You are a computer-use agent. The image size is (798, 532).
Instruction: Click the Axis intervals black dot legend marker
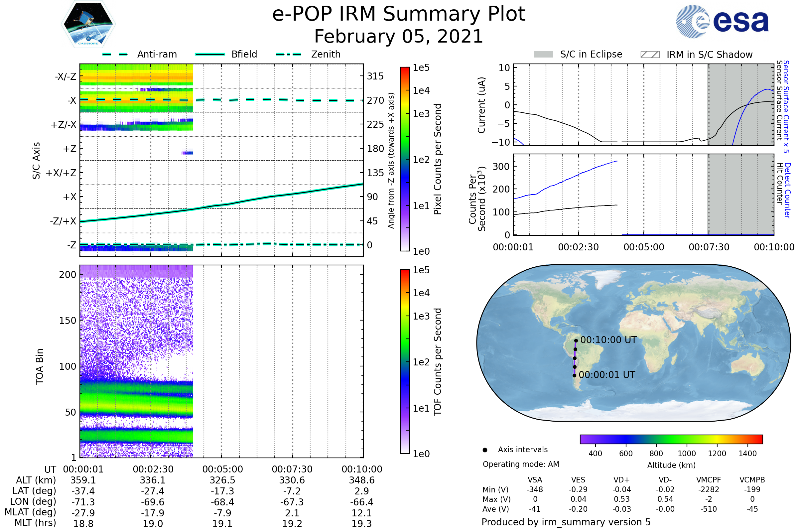(x=485, y=450)
